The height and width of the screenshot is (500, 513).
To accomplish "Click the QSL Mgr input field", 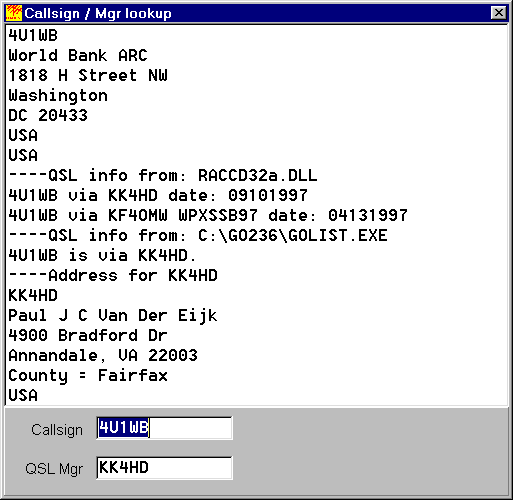I will (164, 468).
